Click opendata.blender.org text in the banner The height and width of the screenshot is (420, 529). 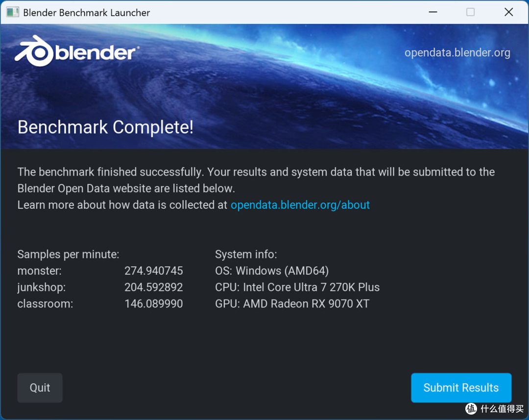pos(457,52)
